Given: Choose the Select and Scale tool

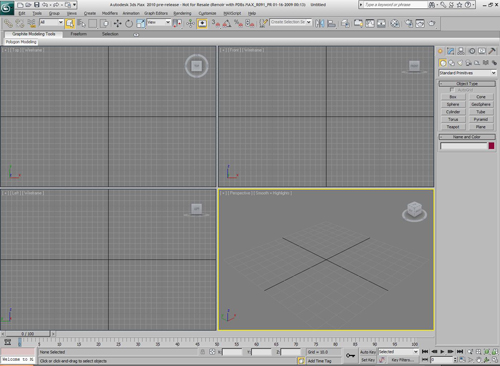Looking at the screenshot, I should pos(140,23).
